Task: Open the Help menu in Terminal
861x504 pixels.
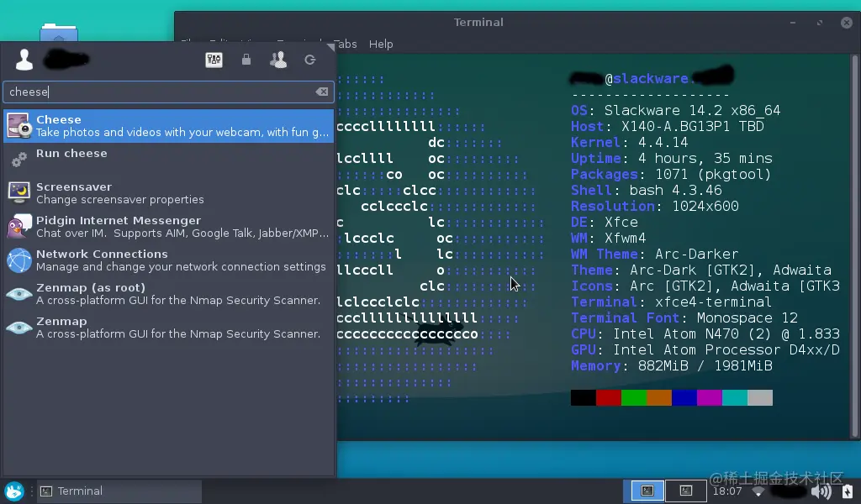Action: coord(381,44)
